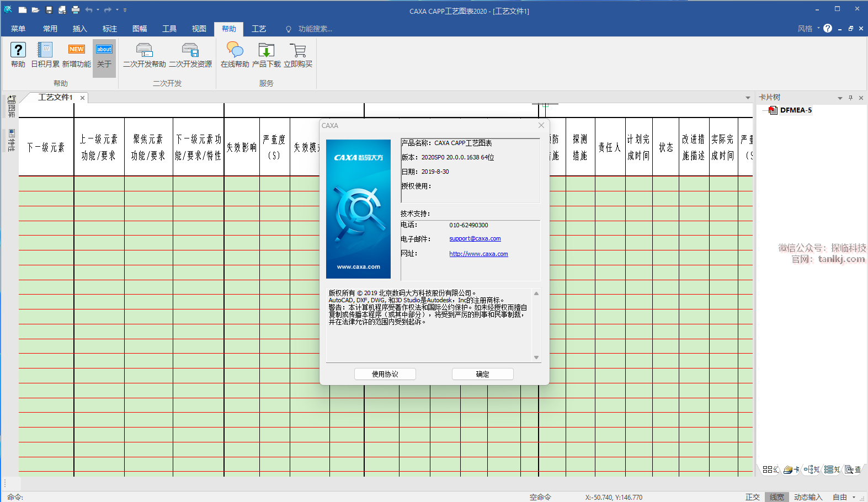Toggle 动态输入 in the status bar
The image size is (868, 502).
click(808, 497)
